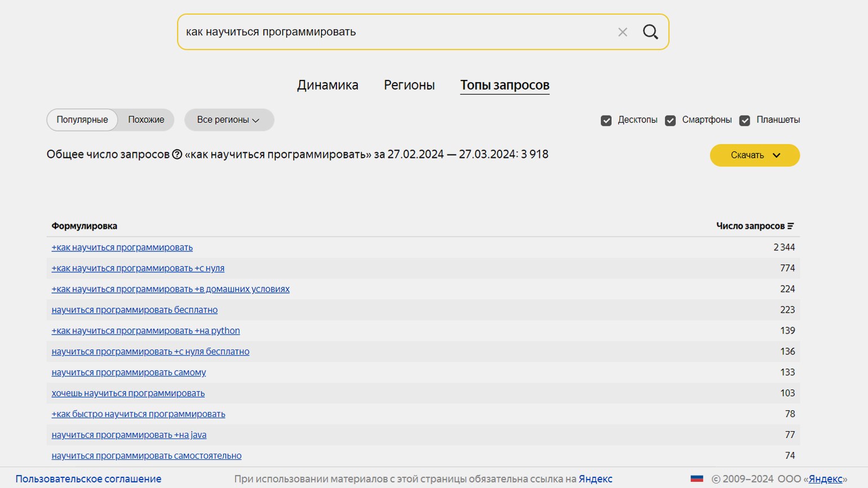Screen dimensions: 868x488
Task: Uncheck the Планшеты checkbox
Action: [x=745, y=120]
